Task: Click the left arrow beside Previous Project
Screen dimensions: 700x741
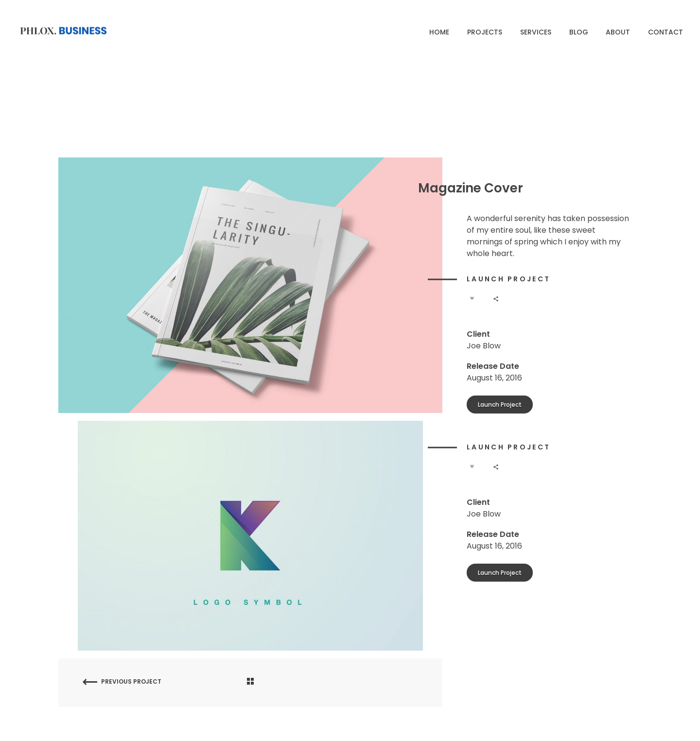Action: pos(90,682)
